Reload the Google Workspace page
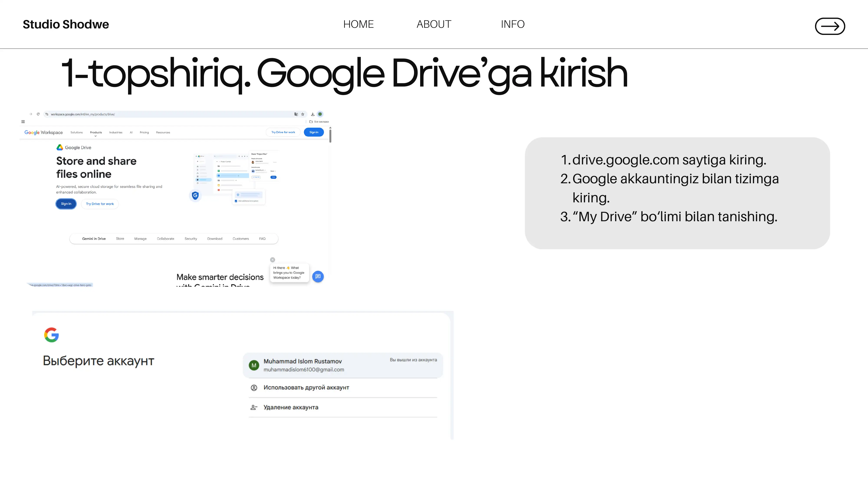This screenshot has height=488, width=868. tap(38, 114)
